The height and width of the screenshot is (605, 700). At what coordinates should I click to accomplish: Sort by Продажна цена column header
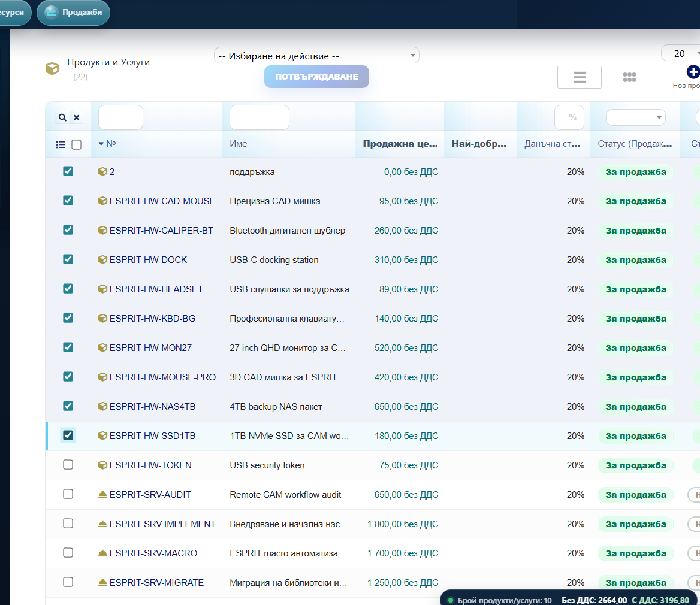point(400,144)
